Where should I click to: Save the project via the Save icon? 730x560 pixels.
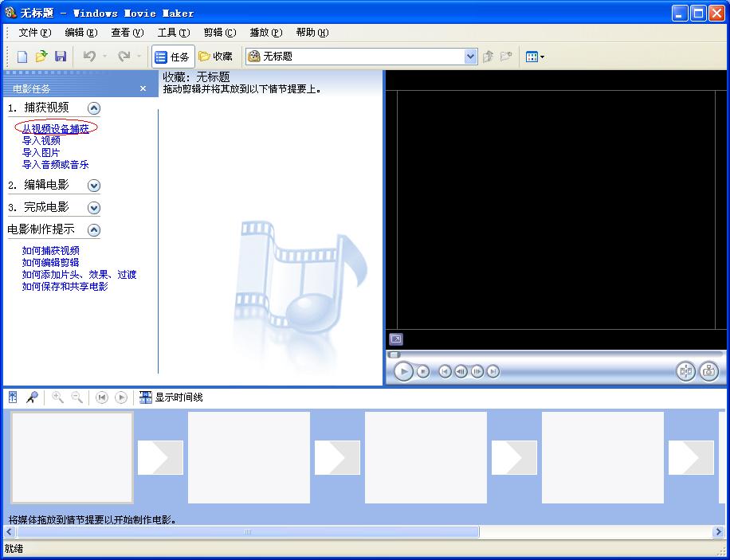point(60,56)
